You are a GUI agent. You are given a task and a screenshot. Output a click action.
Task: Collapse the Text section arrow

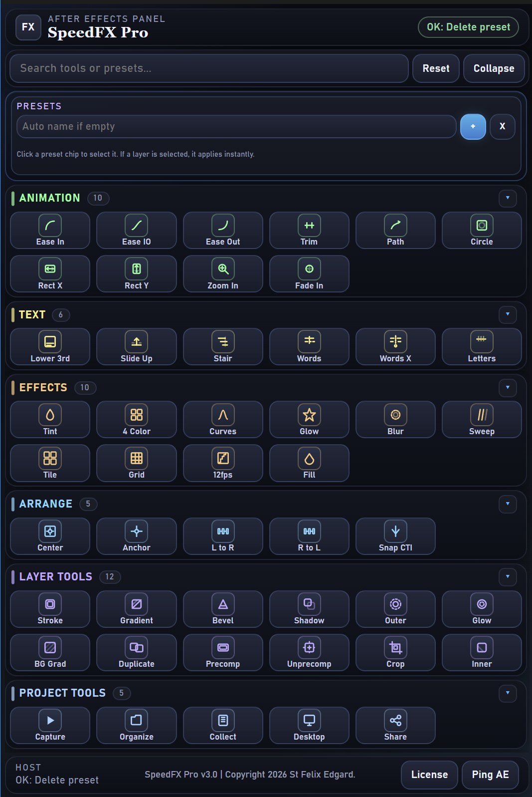(508, 314)
